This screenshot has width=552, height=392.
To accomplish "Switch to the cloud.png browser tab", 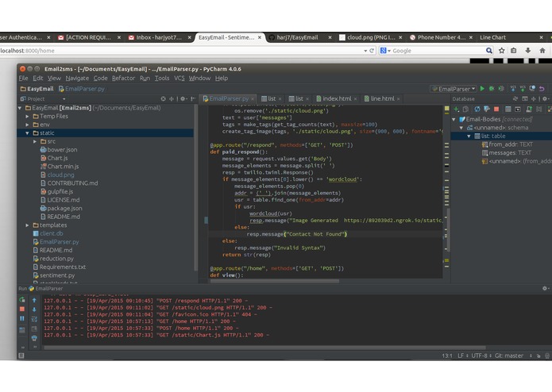I will pyautogui.click(x=371, y=37).
